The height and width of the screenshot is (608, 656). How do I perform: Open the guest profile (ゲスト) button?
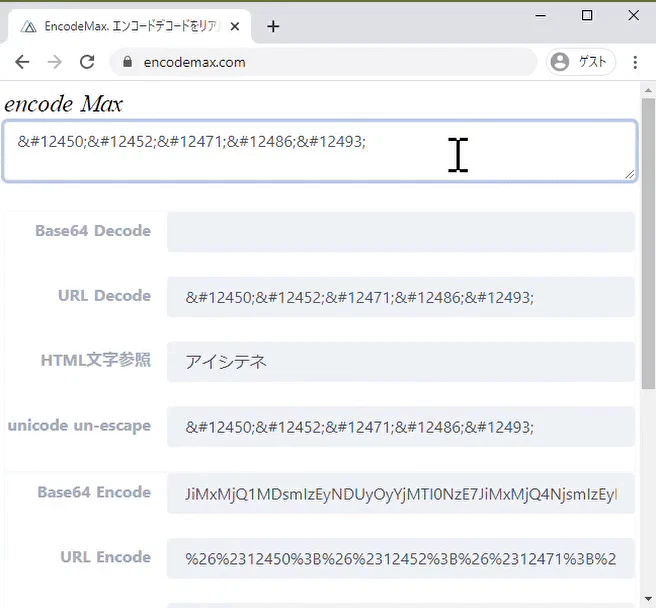581,62
